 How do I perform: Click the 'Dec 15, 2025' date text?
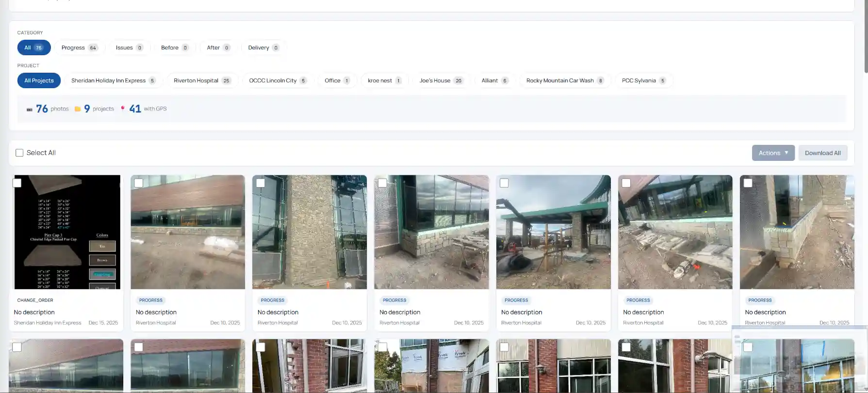point(103,323)
